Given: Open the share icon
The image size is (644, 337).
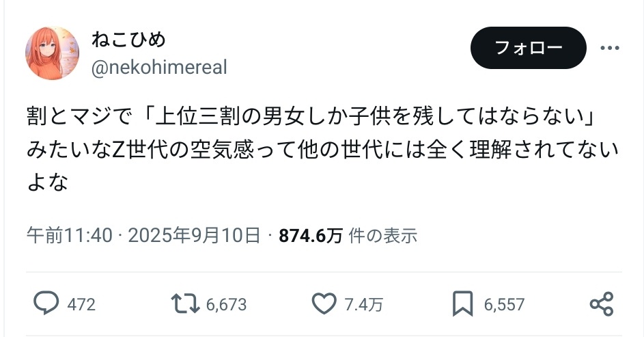Looking at the screenshot, I should [x=602, y=304].
